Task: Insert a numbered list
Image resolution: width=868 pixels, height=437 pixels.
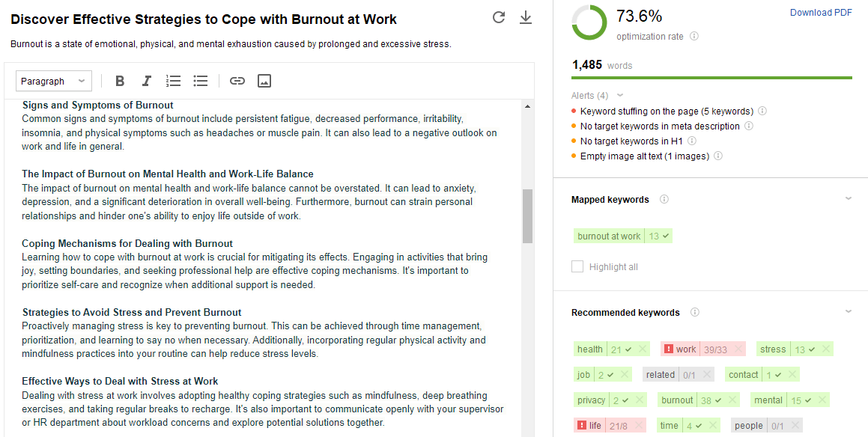Action: click(x=173, y=82)
